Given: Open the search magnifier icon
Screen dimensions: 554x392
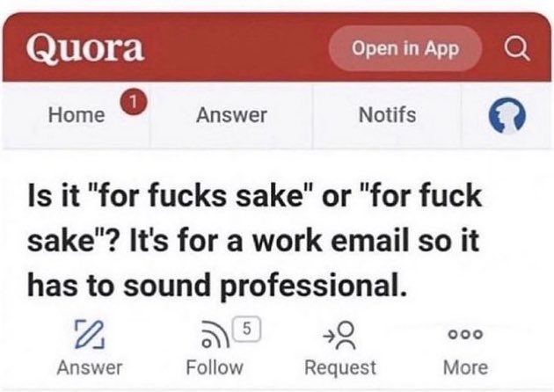Looking at the screenshot, I should click(x=518, y=49).
